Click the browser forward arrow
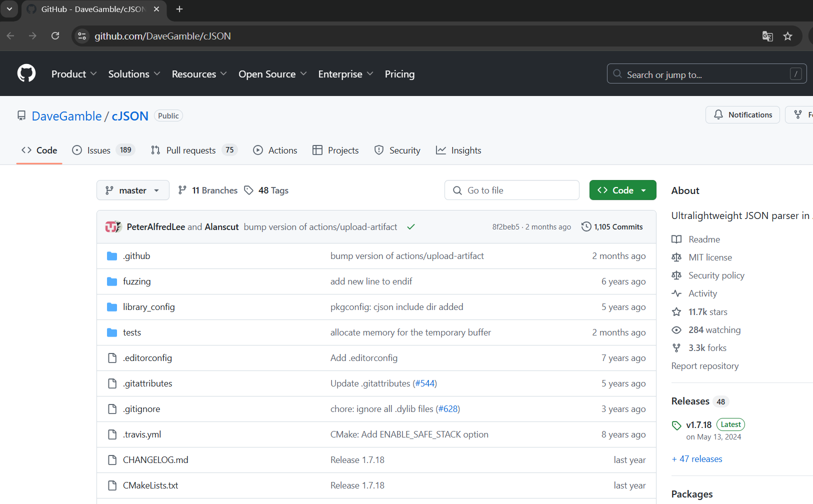813x504 pixels. tap(32, 36)
